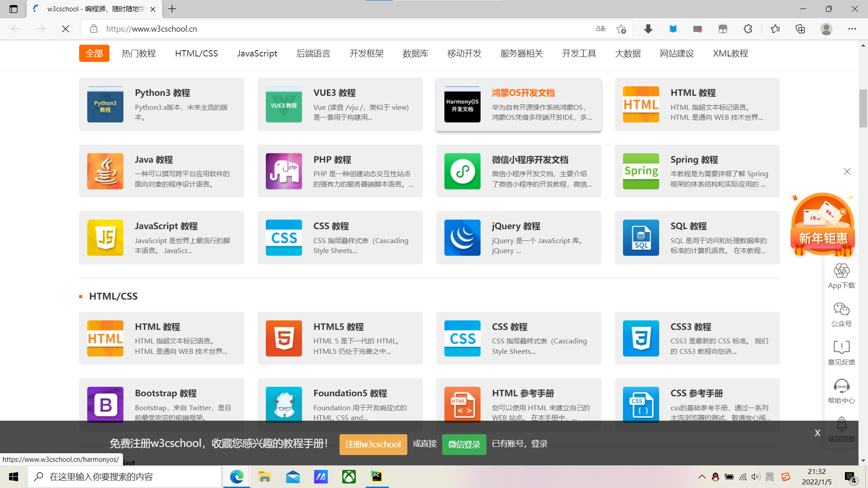The height and width of the screenshot is (488, 868).
Task: Select the 热门教程 tab
Action: click(139, 53)
